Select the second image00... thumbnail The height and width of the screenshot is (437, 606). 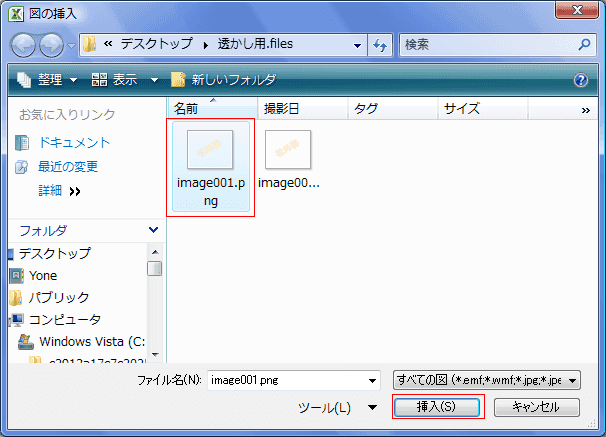tap(288, 160)
